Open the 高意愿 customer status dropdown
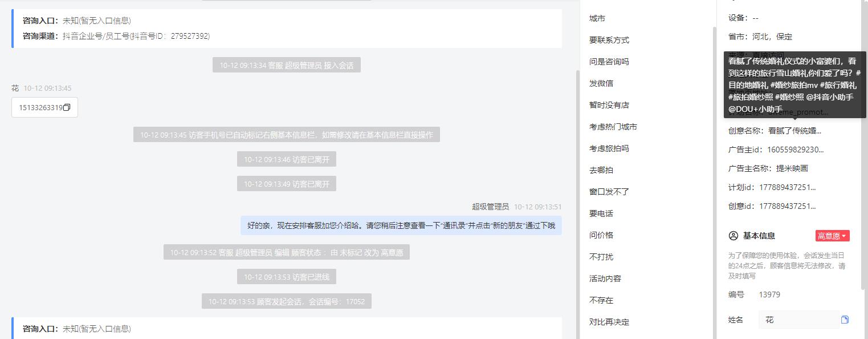 833,236
